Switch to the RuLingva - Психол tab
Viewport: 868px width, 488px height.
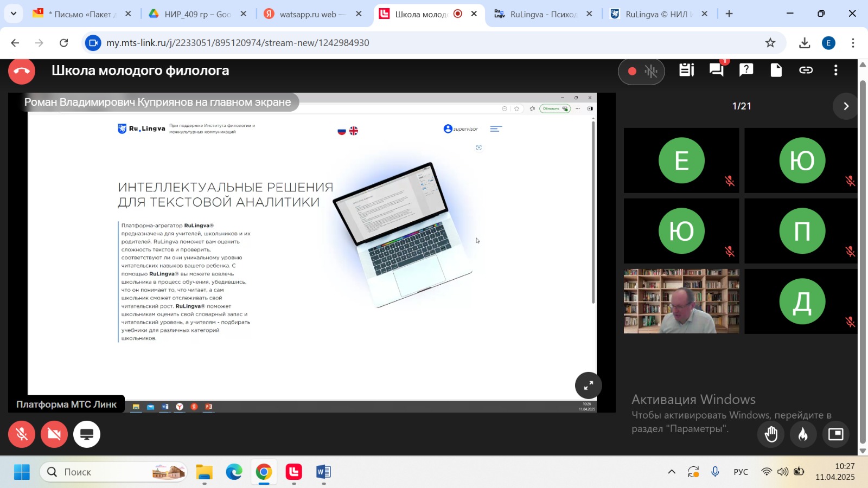pyautogui.click(x=543, y=14)
